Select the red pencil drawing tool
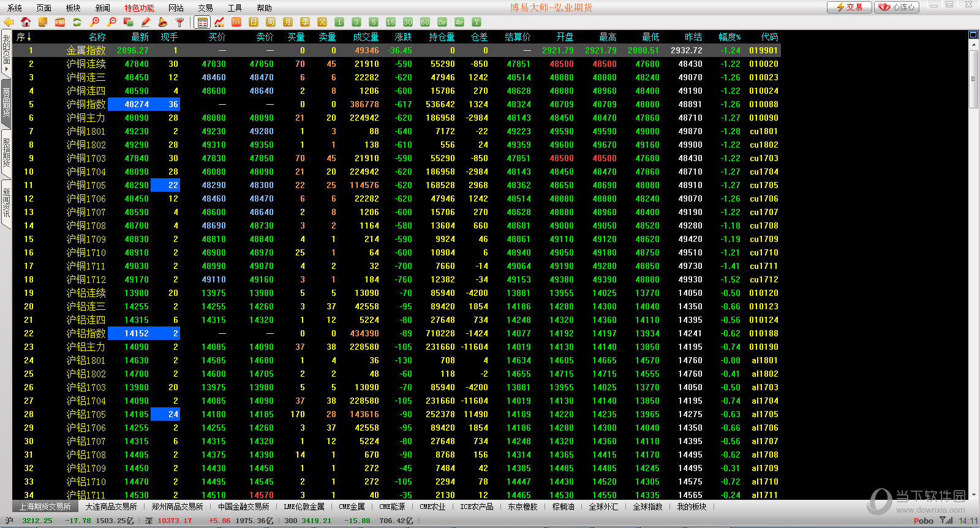 [x=146, y=22]
